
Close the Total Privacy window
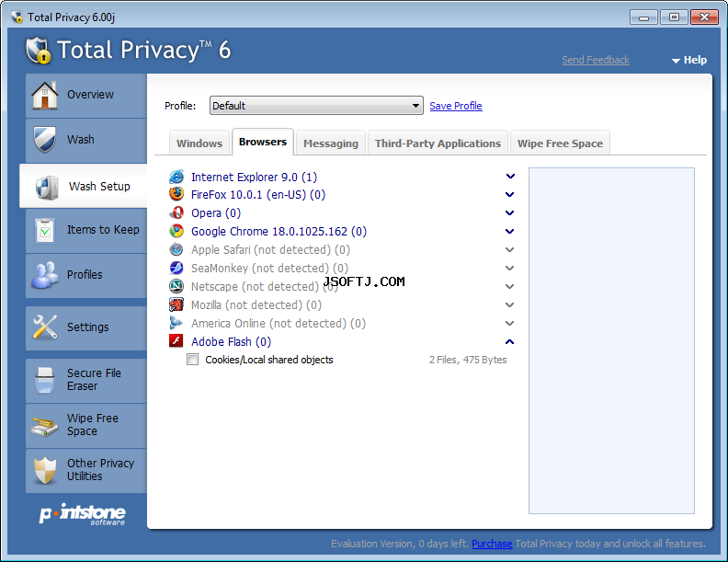pyautogui.click(x=704, y=17)
